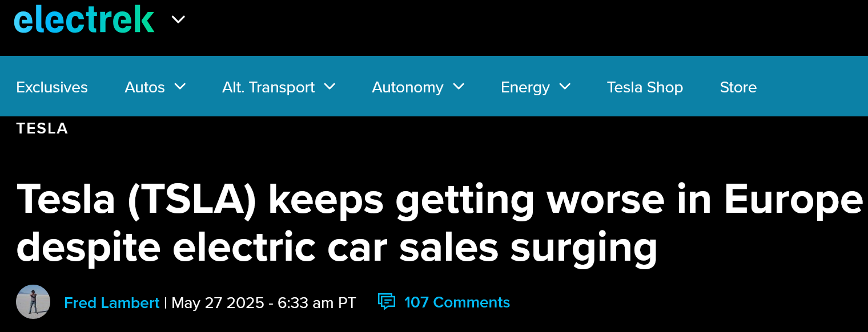This screenshot has height=332, width=868.
Task: Click the Tesla Europe article headline
Action: click(440, 224)
